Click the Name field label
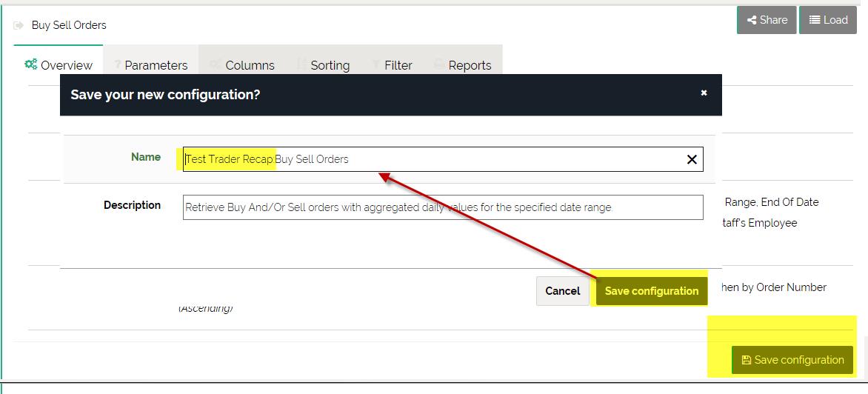The height and width of the screenshot is (394, 868). (146, 157)
